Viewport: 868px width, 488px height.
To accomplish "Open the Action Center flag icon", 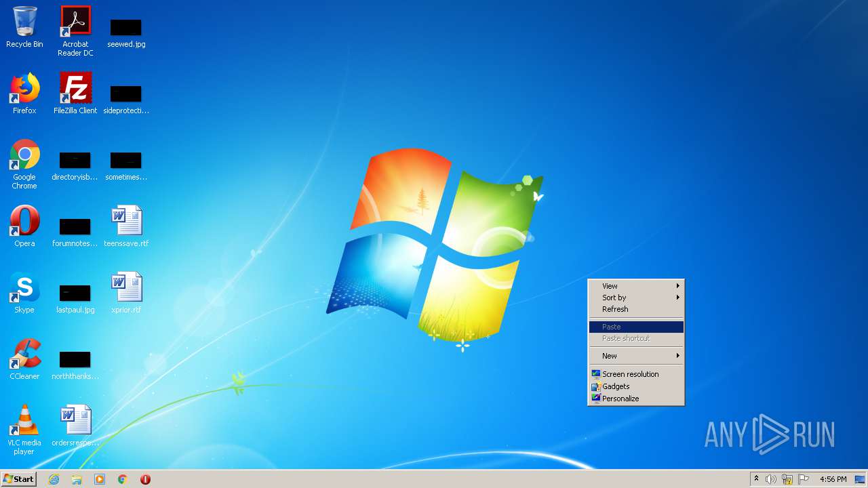I will pos(804,479).
